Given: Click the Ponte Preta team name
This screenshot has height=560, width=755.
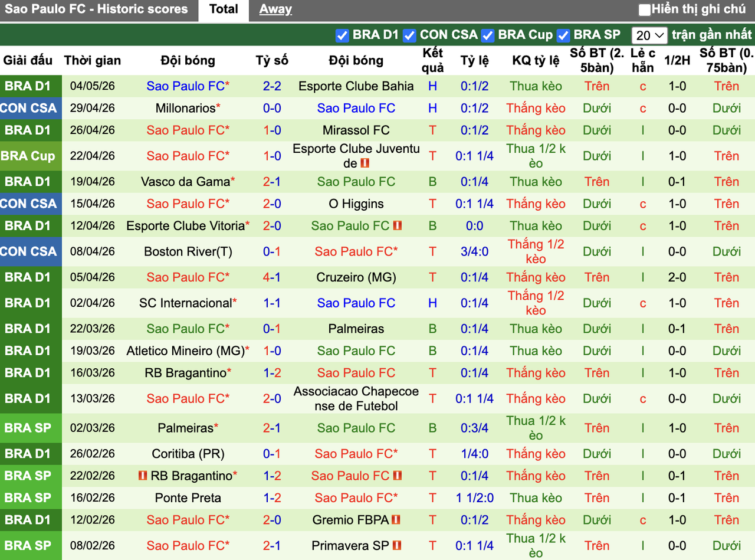Looking at the screenshot, I should (188, 498).
